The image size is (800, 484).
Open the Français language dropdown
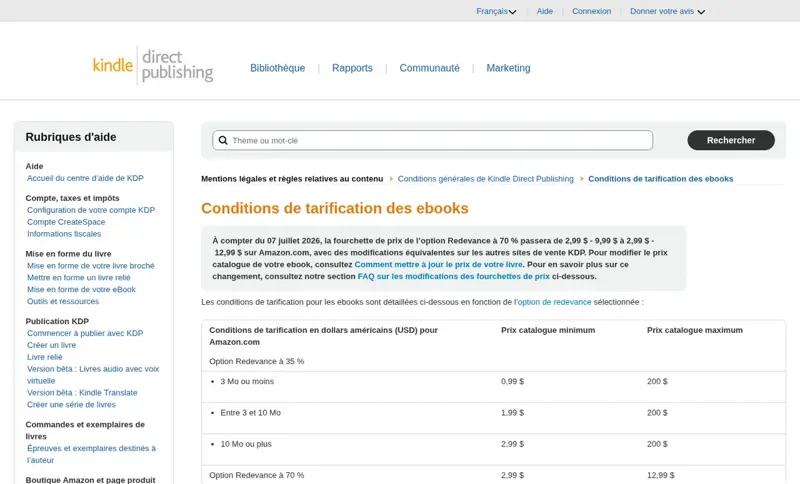(x=496, y=11)
